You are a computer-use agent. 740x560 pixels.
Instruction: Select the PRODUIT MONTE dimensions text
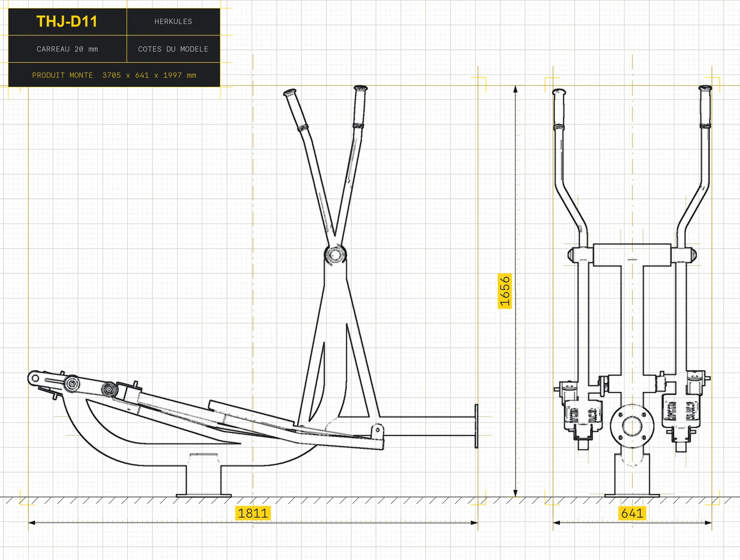pyautogui.click(x=114, y=75)
